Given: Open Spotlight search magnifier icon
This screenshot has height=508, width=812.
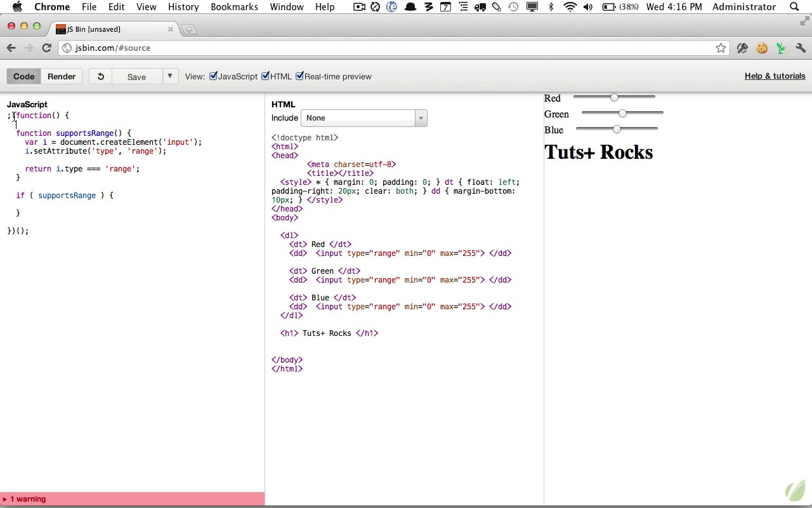Looking at the screenshot, I should click(794, 7).
